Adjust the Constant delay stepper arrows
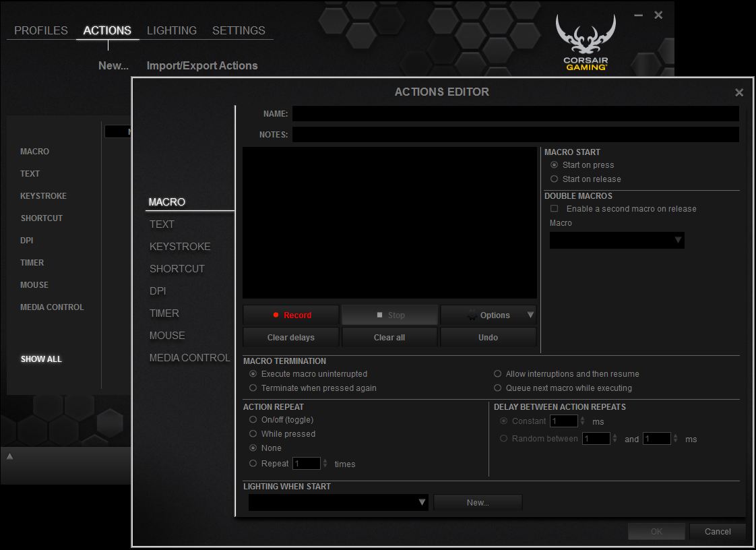The width and height of the screenshot is (756, 550). click(583, 421)
